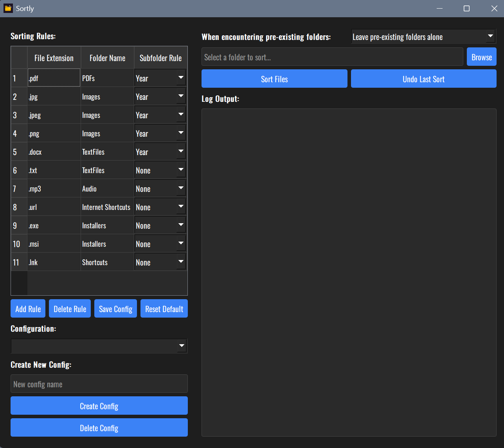The height and width of the screenshot is (448, 504).
Task: Click Reset Default button
Action: [164, 309]
